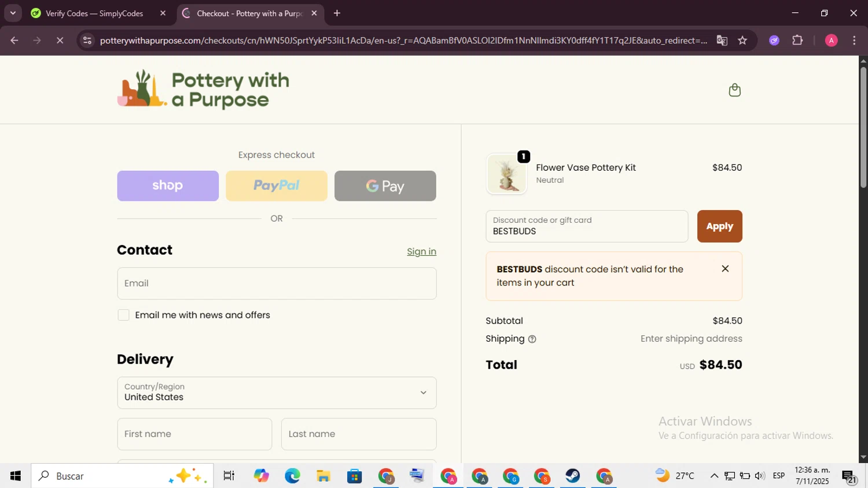Open Chrome's three-dot menu

854,41
